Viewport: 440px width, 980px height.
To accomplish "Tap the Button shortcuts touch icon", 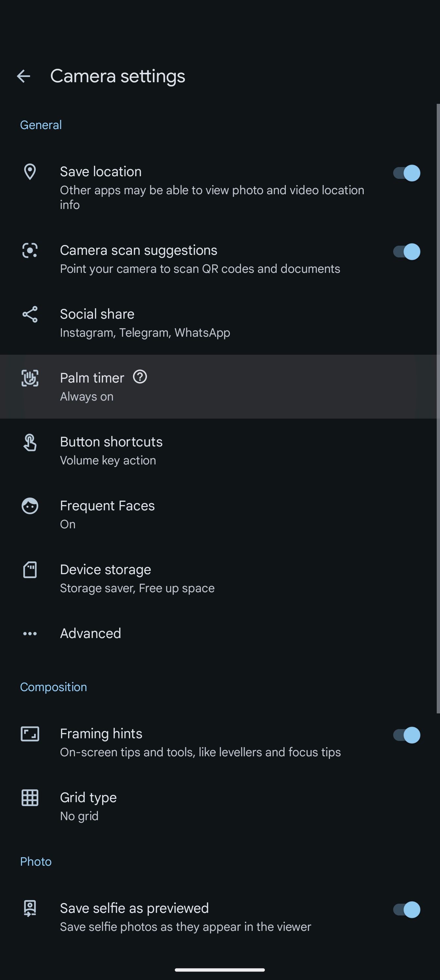I will coord(30,443).
